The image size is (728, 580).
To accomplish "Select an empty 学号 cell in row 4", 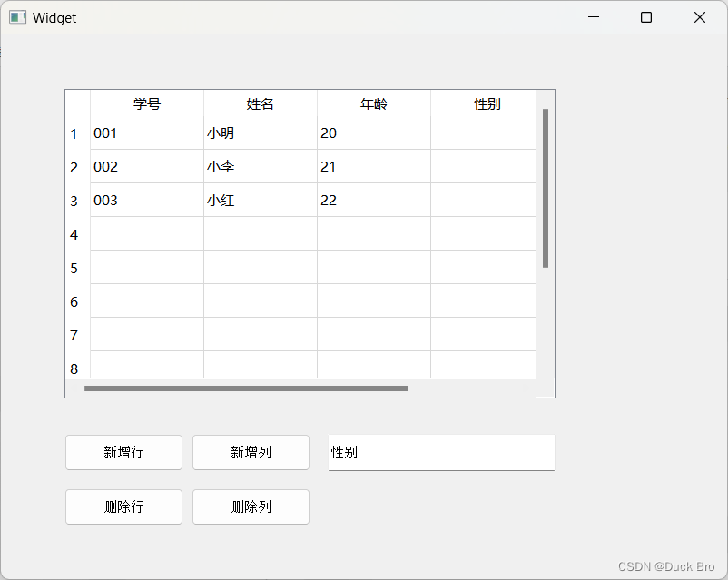I will (146, 234).
